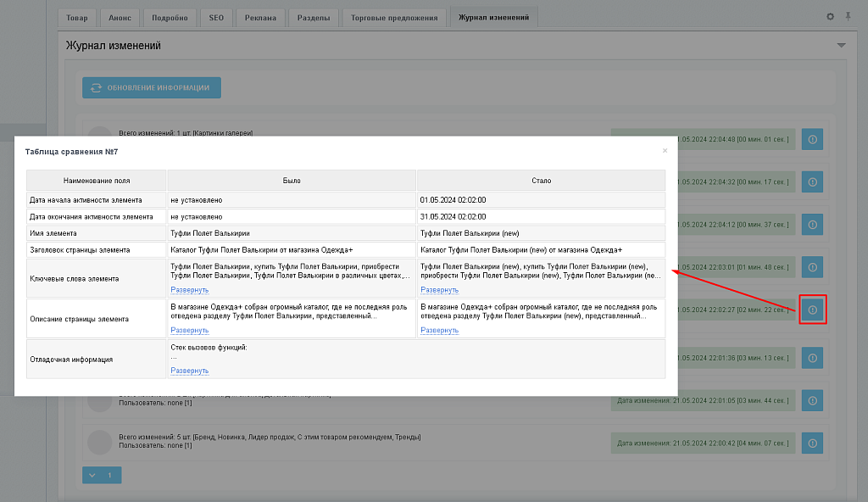Expand the debug info call stack
This screenshot has width=868, height=502.
(189, 371)
